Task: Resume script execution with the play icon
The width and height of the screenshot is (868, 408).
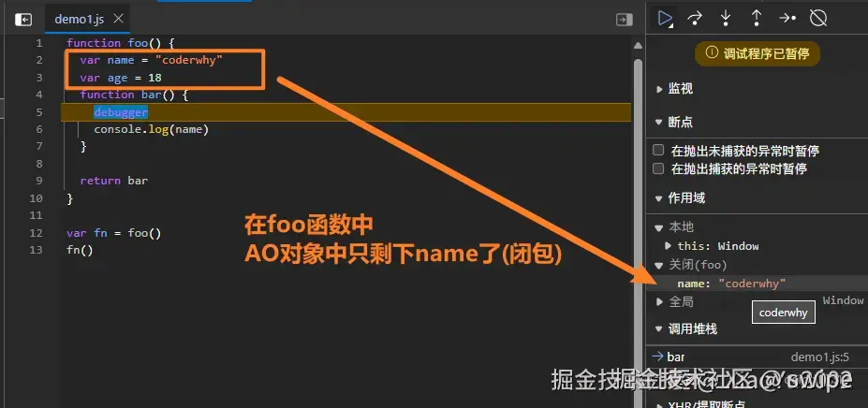Action: tap(664, 19)
